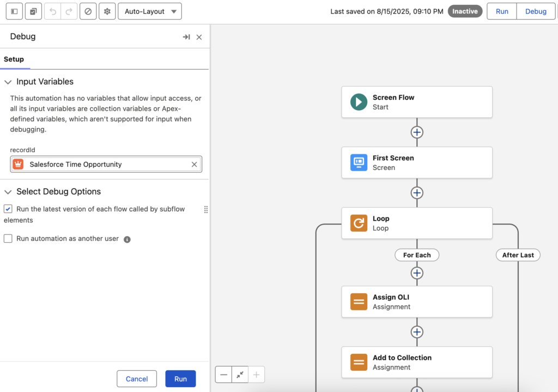Undo the last change
The image size is (558, 392).
53,11
